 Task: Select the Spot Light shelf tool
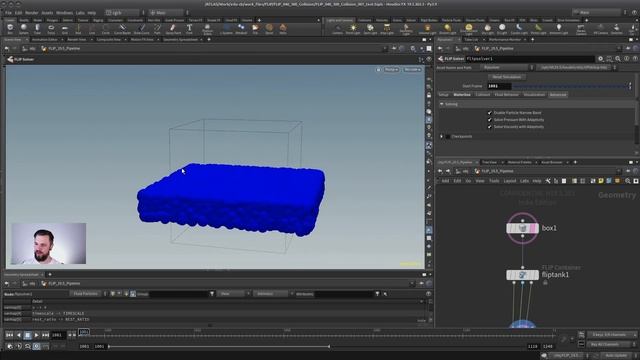coord(370,29)
